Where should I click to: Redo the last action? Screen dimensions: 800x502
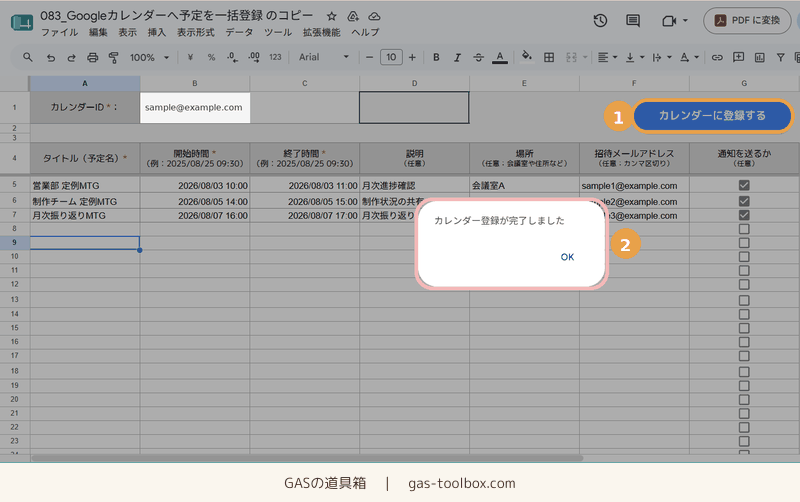pos(71,57)
